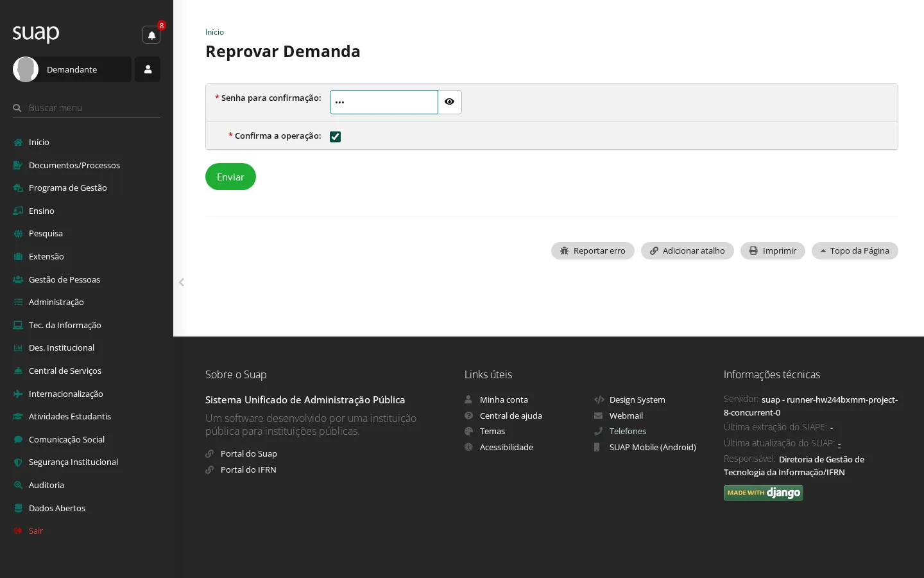Uncheck the Confirma a operação checkbox
This screenshot has height=578, width=924.
(x=335, y=136)
